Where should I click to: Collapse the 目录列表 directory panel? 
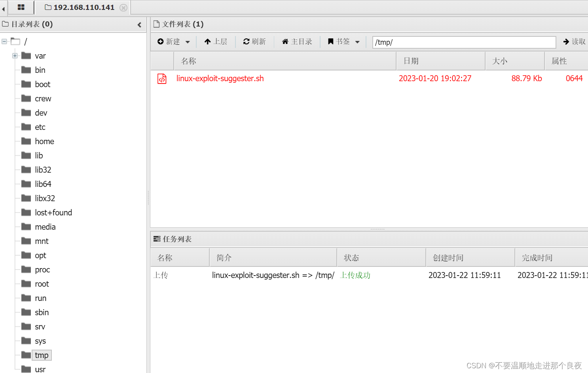click(x=139, y=25)
